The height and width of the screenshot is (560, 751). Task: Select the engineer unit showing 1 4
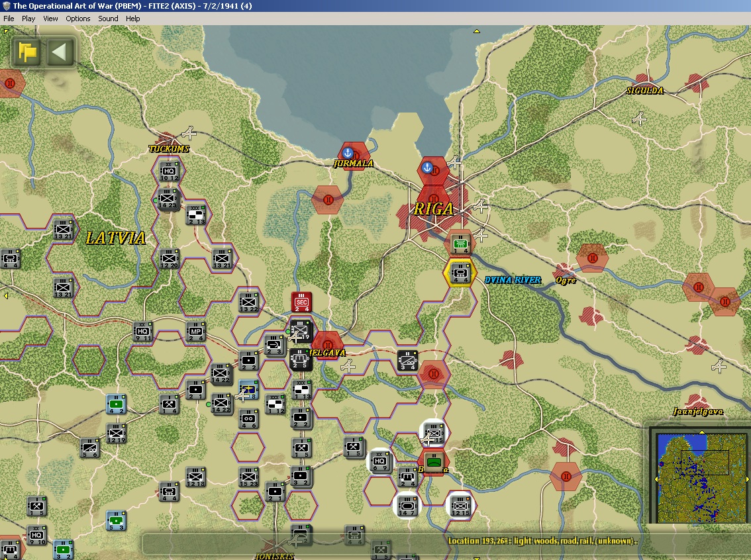click(x=169, y=404)
